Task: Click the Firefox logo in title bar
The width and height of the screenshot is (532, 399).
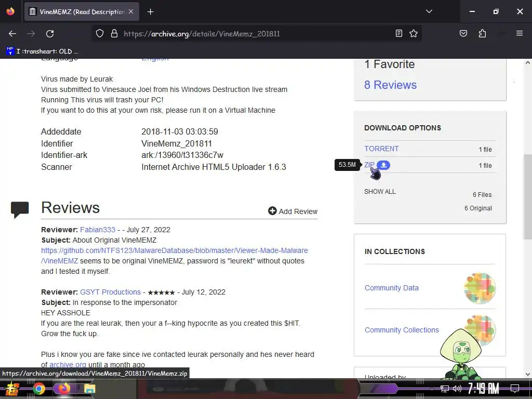Action: coord(10,11)
